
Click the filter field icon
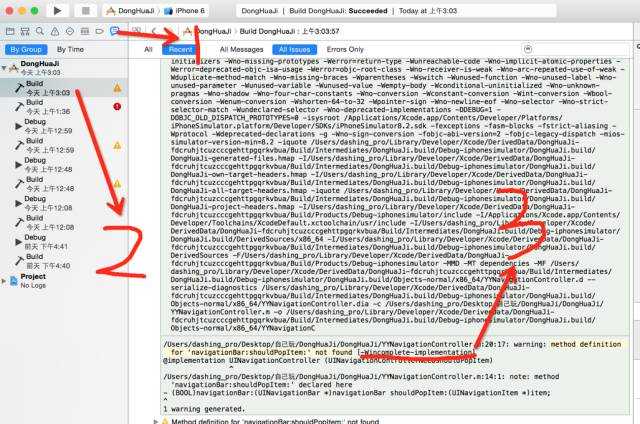[528, 49]
